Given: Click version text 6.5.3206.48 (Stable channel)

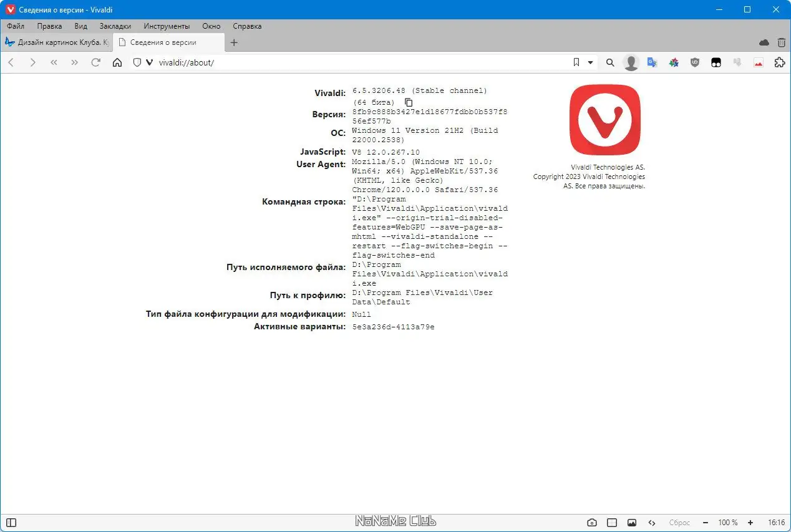Looking at the screenshot, I should click(x=419, y=90).
